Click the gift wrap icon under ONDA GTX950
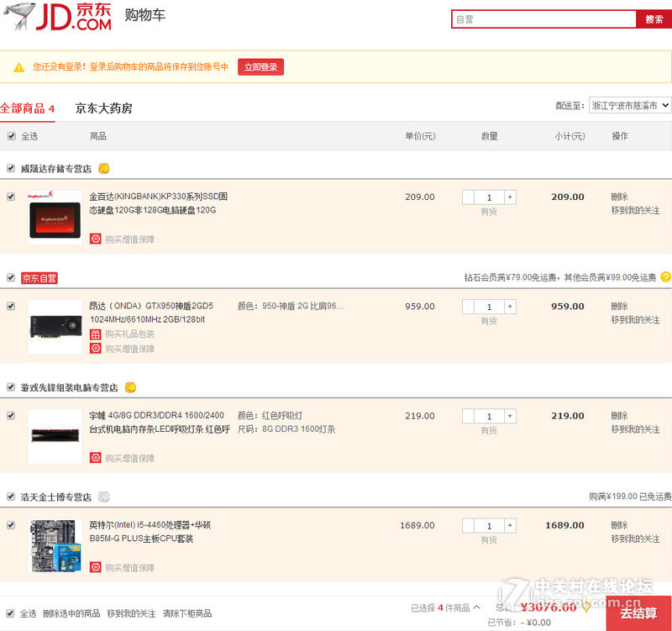 tap(95, 334)
